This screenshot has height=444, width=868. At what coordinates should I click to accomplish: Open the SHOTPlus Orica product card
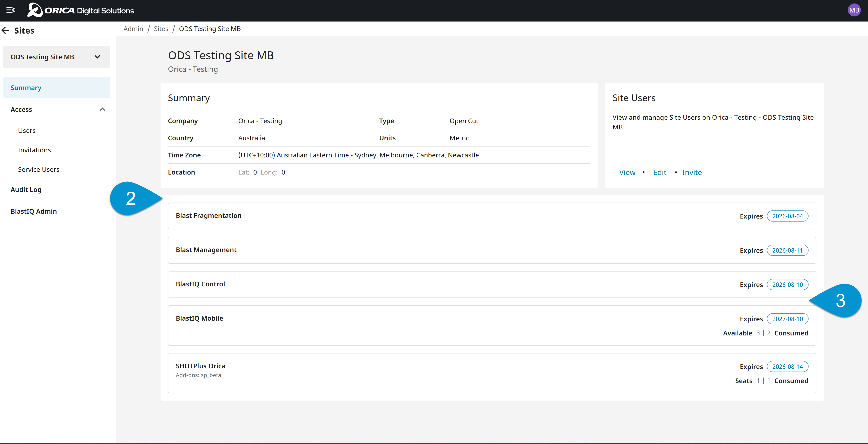click(x=492, y=373)
